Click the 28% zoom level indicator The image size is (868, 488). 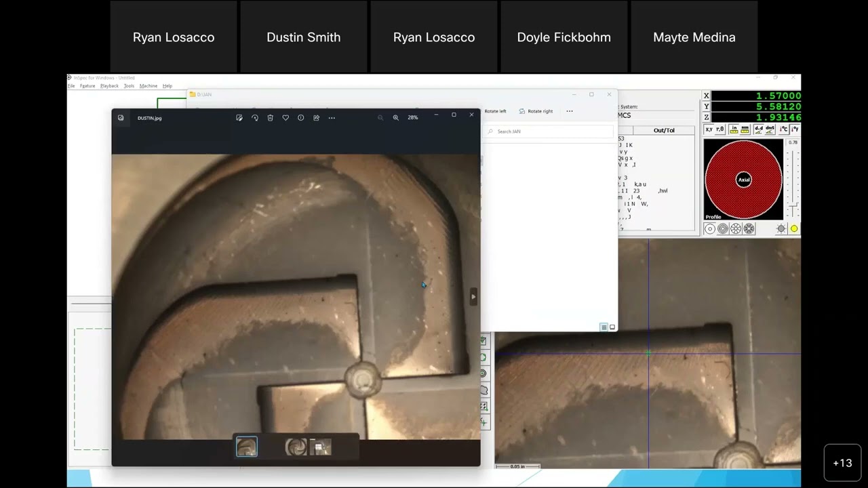413,118
